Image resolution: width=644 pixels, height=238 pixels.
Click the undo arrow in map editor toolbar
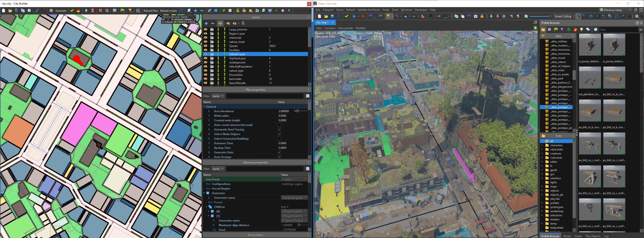(371, 16)
